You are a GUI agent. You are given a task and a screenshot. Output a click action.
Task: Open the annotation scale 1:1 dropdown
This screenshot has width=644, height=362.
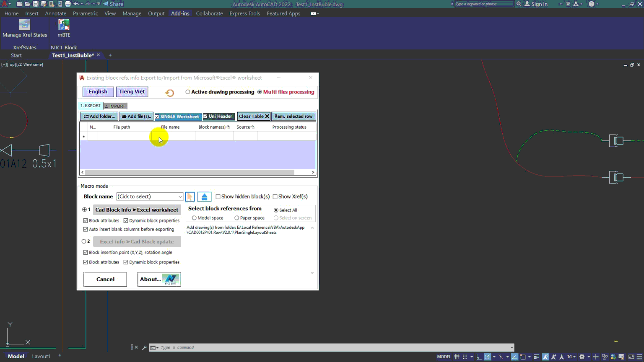pyautogui.click(x=571, y=357)
